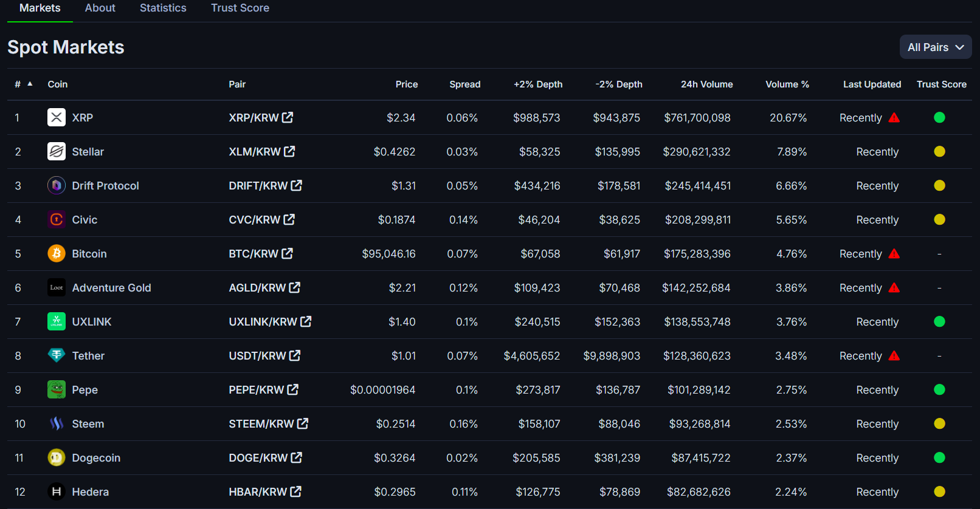980x509 pixels.
Task: Open the All Pairs dropdown
Action: pos(936,47)
